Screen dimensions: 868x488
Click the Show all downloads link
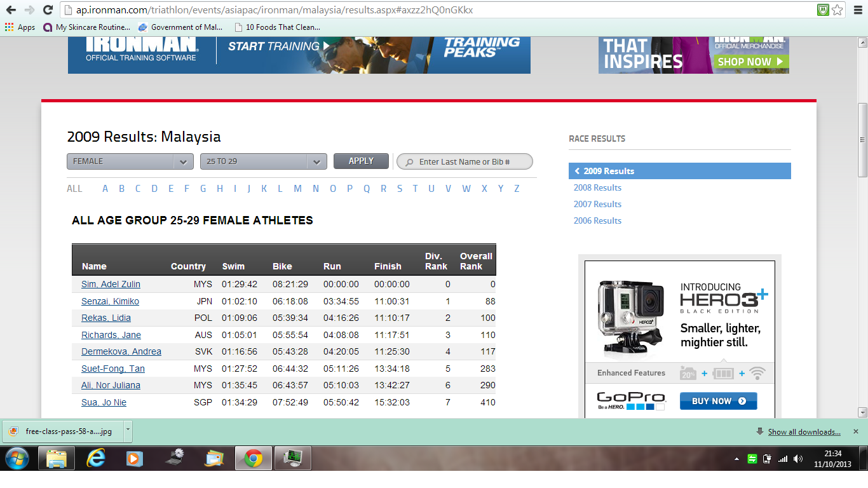tap(804, 432)
